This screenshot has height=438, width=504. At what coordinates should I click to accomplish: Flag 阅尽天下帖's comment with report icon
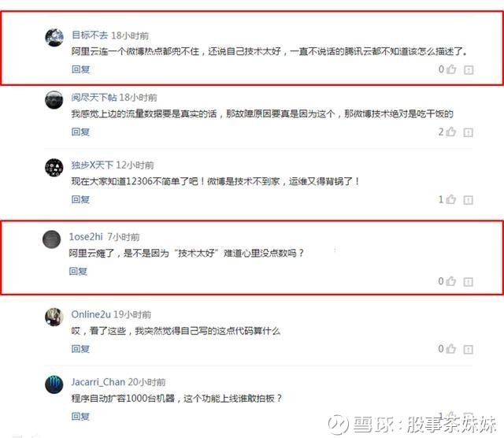click(469, 132)
